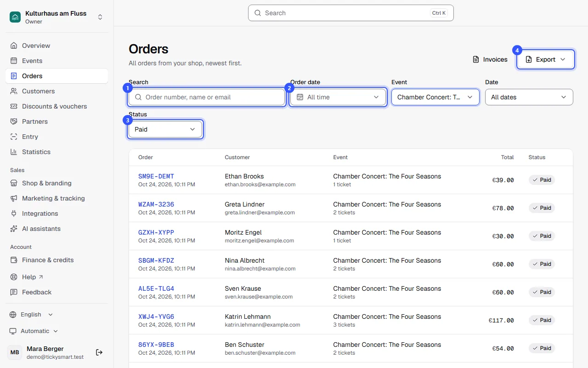Screen dimensions: 588x368
Task: Open the Date All dates dropdown
Action: [x=529, y=97]
